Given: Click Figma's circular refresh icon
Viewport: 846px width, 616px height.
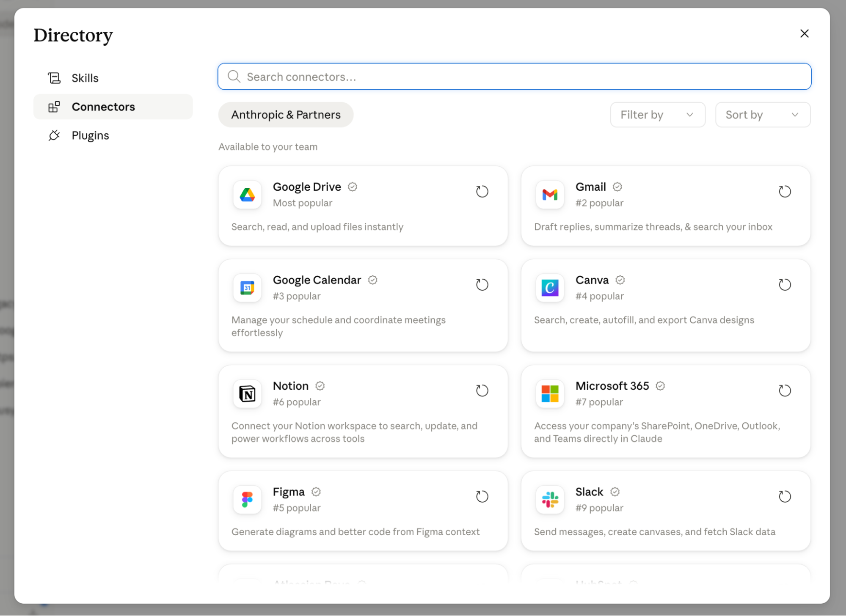Looking at the screenshot, I should coord(482,496).
